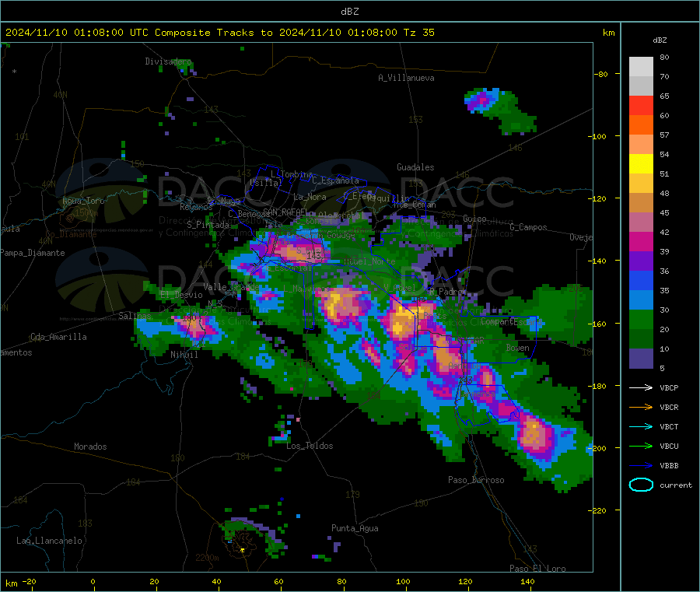
Task: Click the intense magenta storm cell northeast of A_Villanueva
Action: tap(482, 100)
